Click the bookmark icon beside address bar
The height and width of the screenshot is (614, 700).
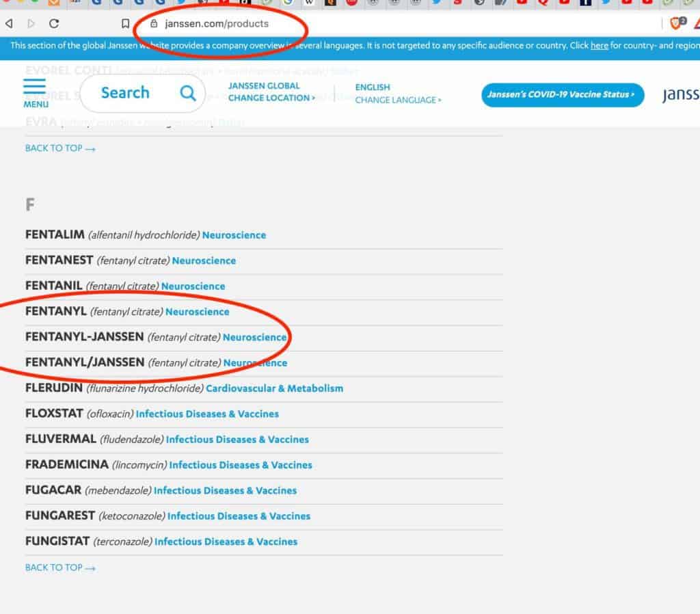click(125, 23)
